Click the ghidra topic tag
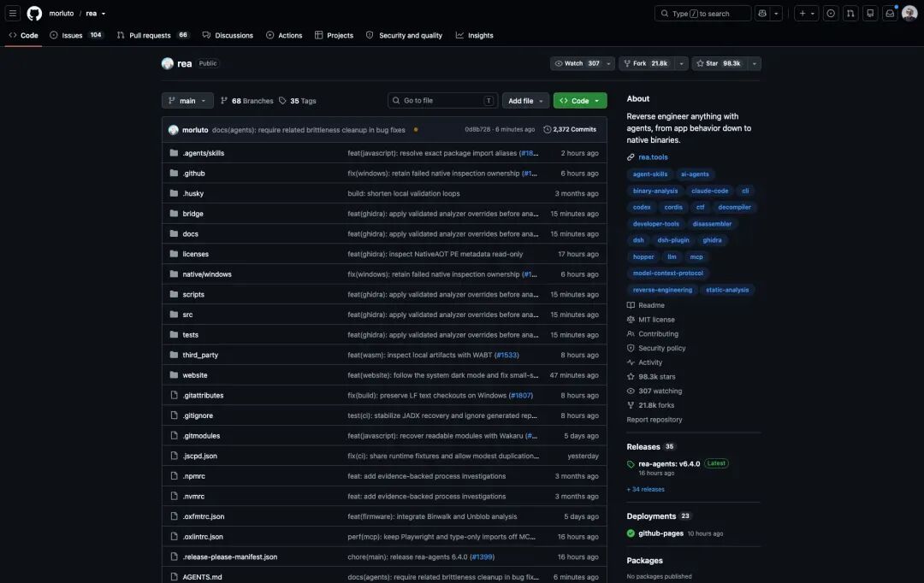 point(712,240)
